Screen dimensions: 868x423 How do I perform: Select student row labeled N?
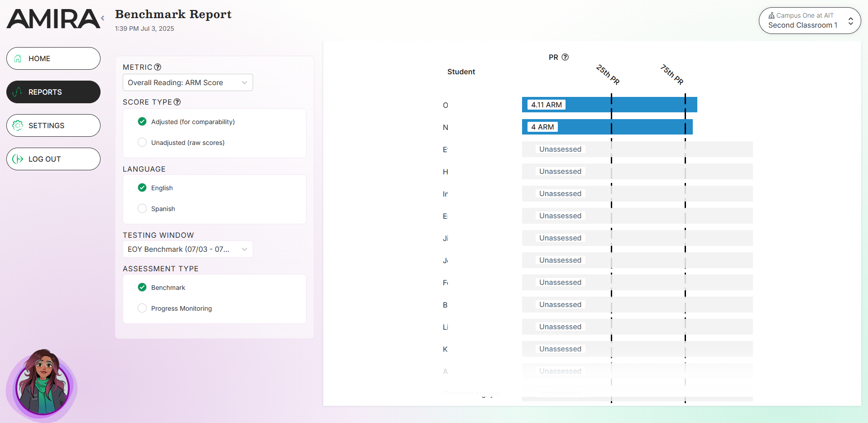point(446,127)
